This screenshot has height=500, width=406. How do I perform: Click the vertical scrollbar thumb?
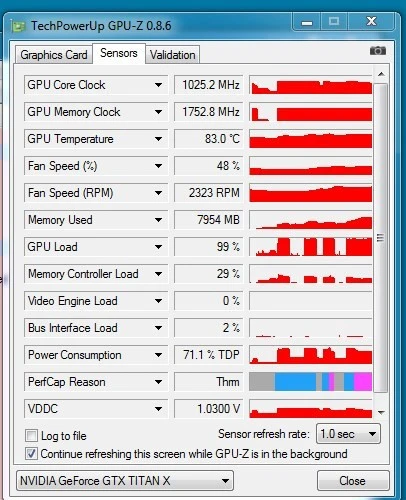coord(380,238)
